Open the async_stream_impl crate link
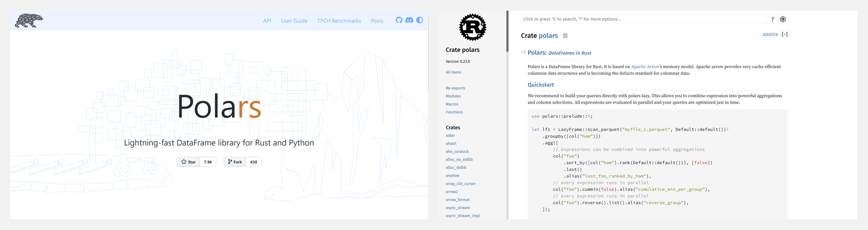 tap(463, 216)
